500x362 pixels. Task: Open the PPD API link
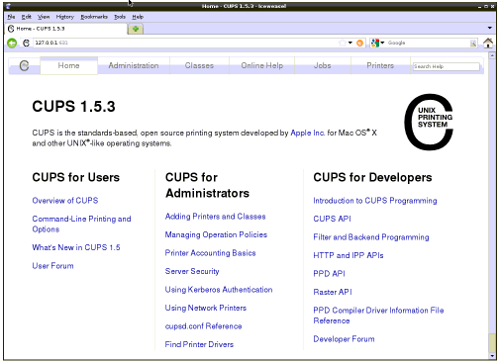[329, 274]
